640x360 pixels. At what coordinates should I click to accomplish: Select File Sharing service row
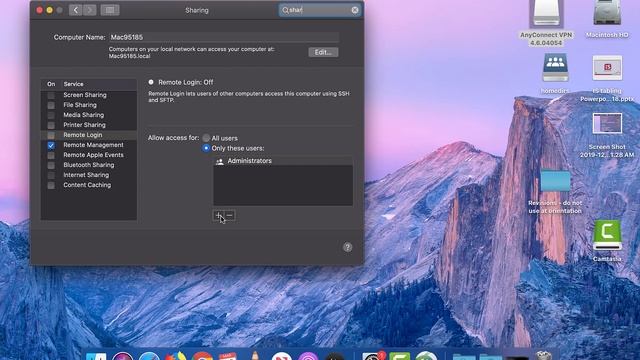point(89,105)
